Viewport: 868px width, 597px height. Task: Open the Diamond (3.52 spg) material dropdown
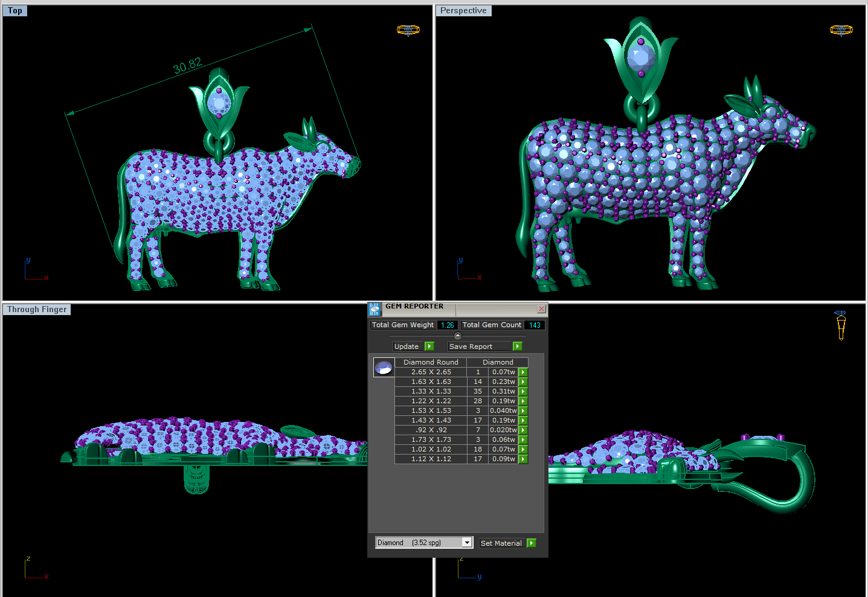(467, 543)
